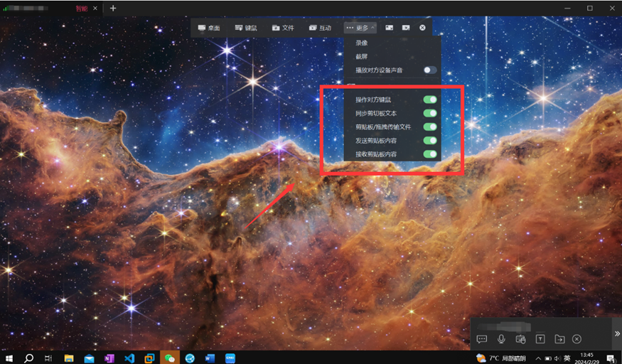Enable 播放对方设备声音 toggle
The width and height of the screenshot is (622, 364).
430,70
